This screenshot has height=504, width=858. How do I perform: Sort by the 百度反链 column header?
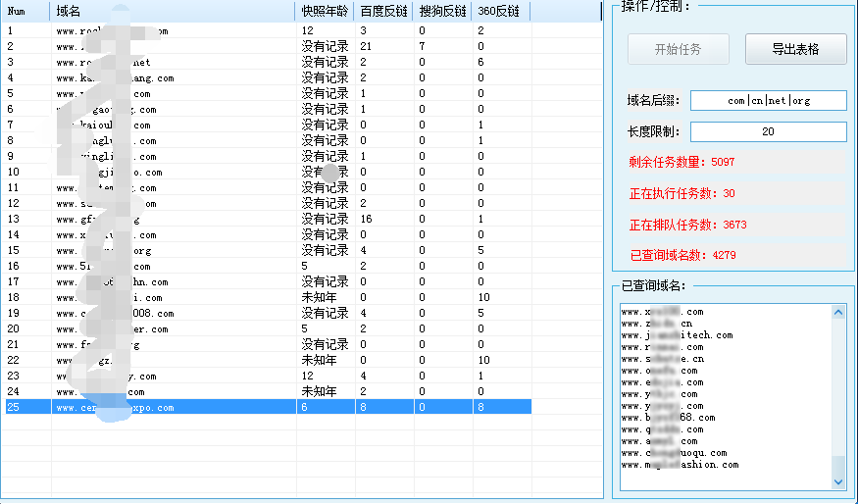383,11
